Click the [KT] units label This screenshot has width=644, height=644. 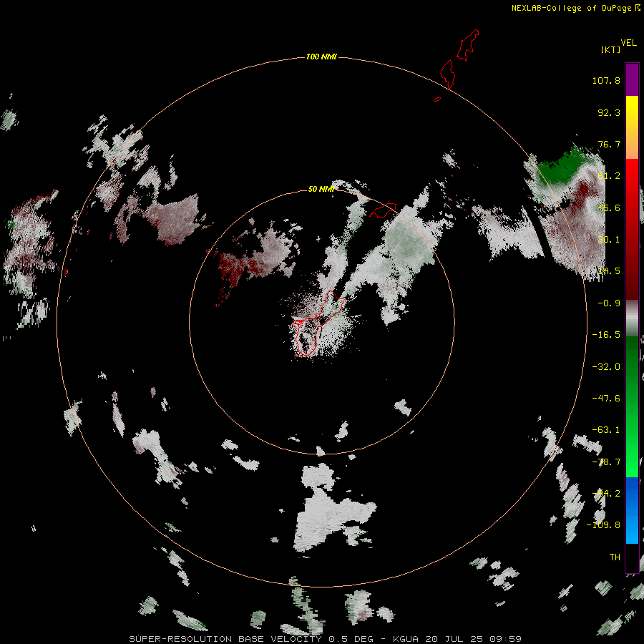611,49
